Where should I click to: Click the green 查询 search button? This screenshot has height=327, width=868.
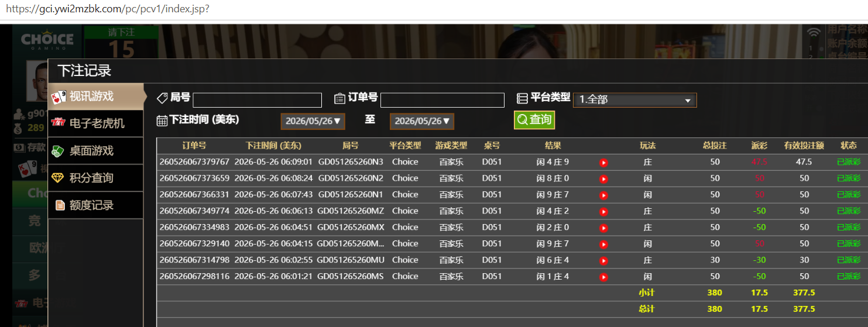[x=534, y=120]
